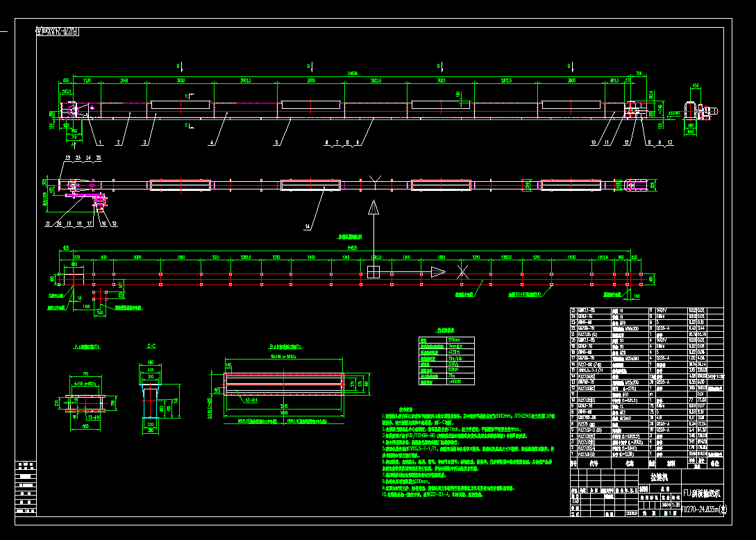
Task: Pick the >HRC45 value in the parameter table
Action: coord(455,382)
